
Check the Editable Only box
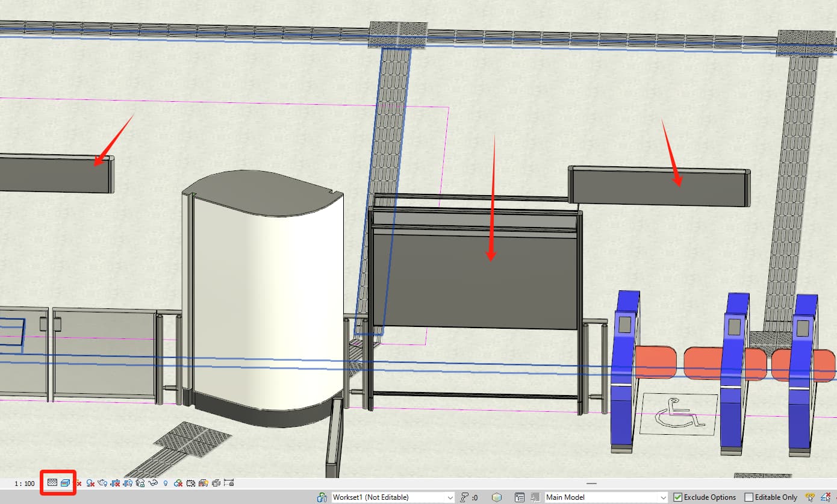tap(748, 497)
